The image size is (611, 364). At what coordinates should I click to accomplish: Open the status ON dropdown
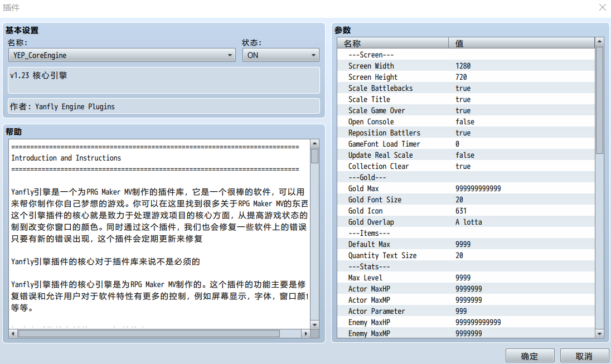[x=280, y=55]
